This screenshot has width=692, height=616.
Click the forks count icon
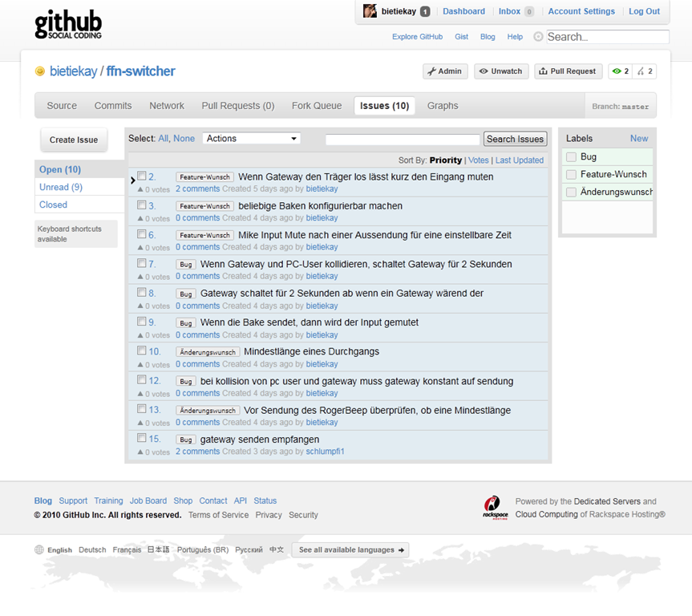tap(645, 71)
